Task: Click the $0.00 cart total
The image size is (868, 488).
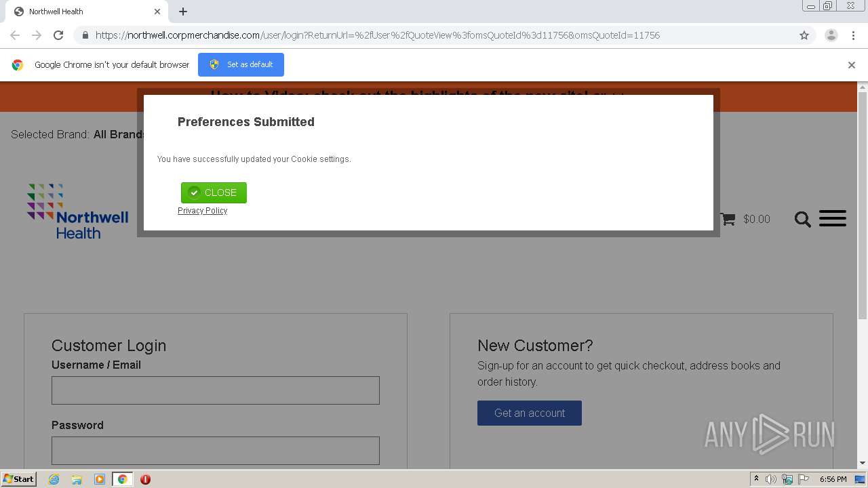Action: tap(757, 219)
